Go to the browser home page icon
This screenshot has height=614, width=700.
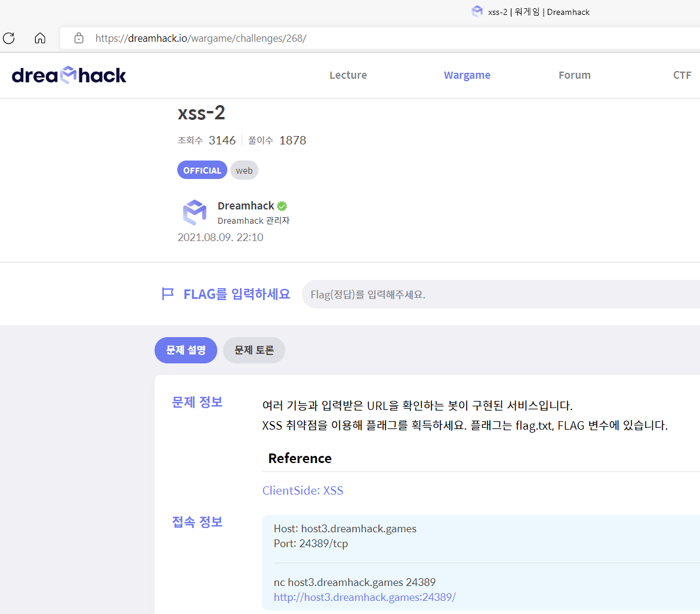tap(40, 38)
